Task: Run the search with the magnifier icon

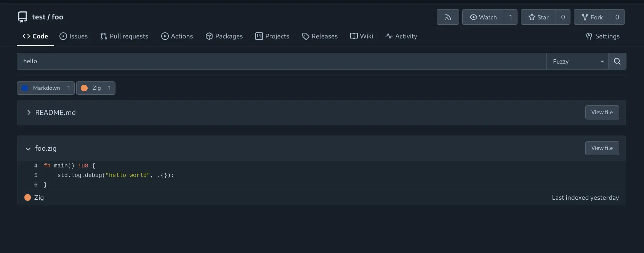Action: 617,61
